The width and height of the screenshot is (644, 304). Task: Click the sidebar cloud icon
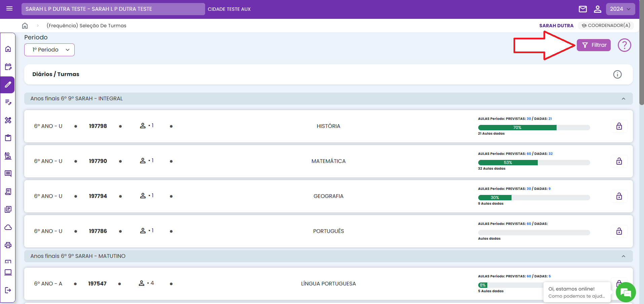click(8, 227)
